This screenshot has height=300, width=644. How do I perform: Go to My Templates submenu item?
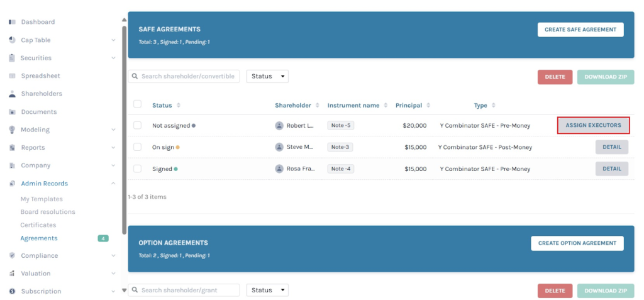(x=42, y=199)
